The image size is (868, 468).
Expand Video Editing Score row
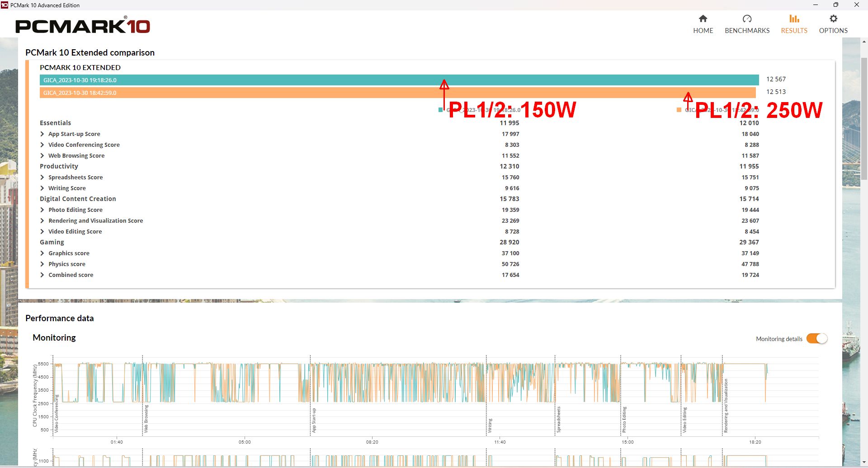[42, 231]
